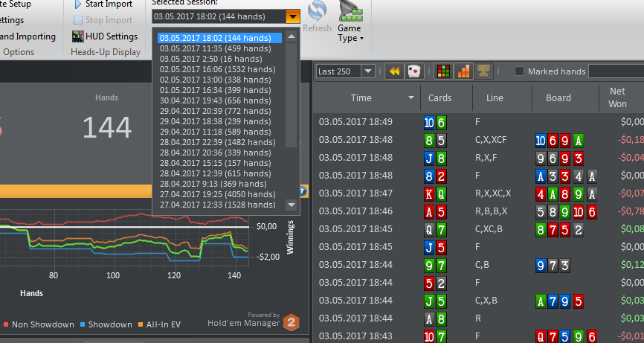Click the Game Type filter icon
Image resolution: width=644 pixels, height=343 pixels.
click(350, 13)
